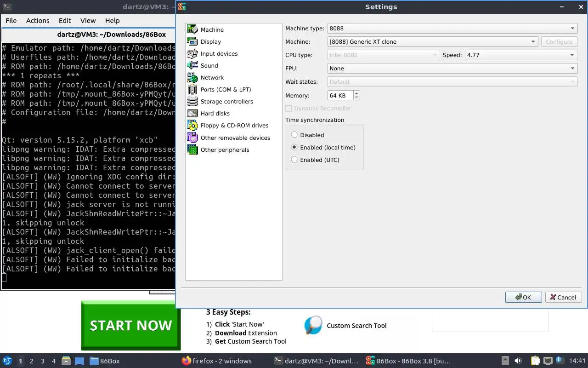Open the Hard disks icon
The image size is (588, 368).
pos(192,113)
